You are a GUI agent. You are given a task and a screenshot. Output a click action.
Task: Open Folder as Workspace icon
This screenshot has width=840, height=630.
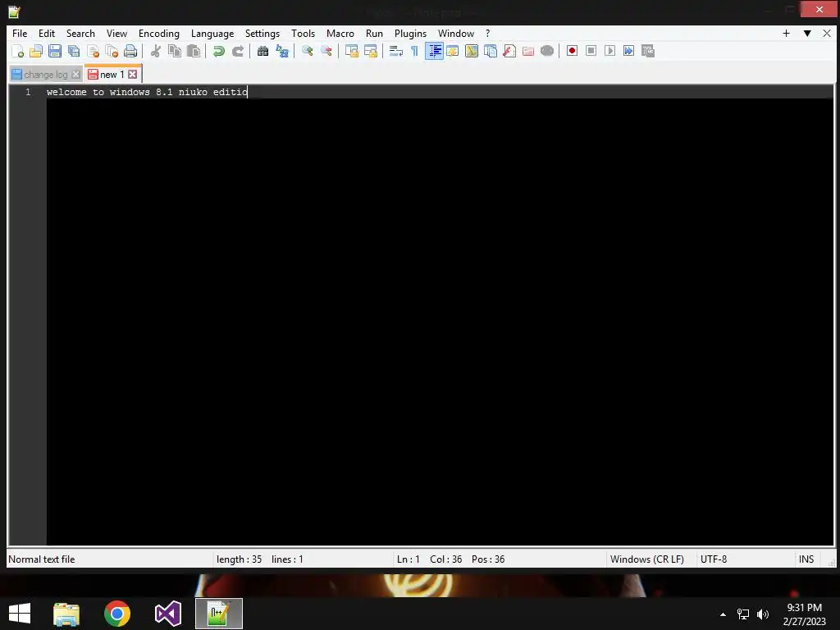pyautogui.click(x=528, y=51)
